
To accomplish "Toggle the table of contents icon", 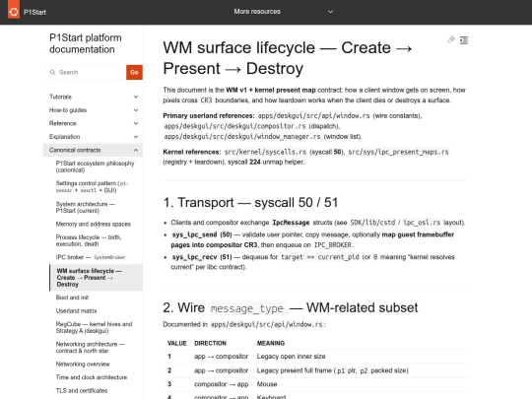I will pyautogui.click(x=464, y=40).
